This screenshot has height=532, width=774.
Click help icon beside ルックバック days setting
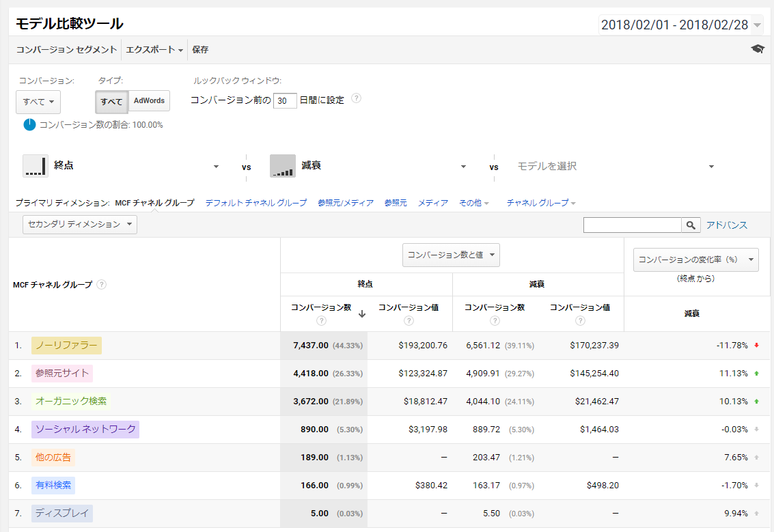(x=356, y=98)
